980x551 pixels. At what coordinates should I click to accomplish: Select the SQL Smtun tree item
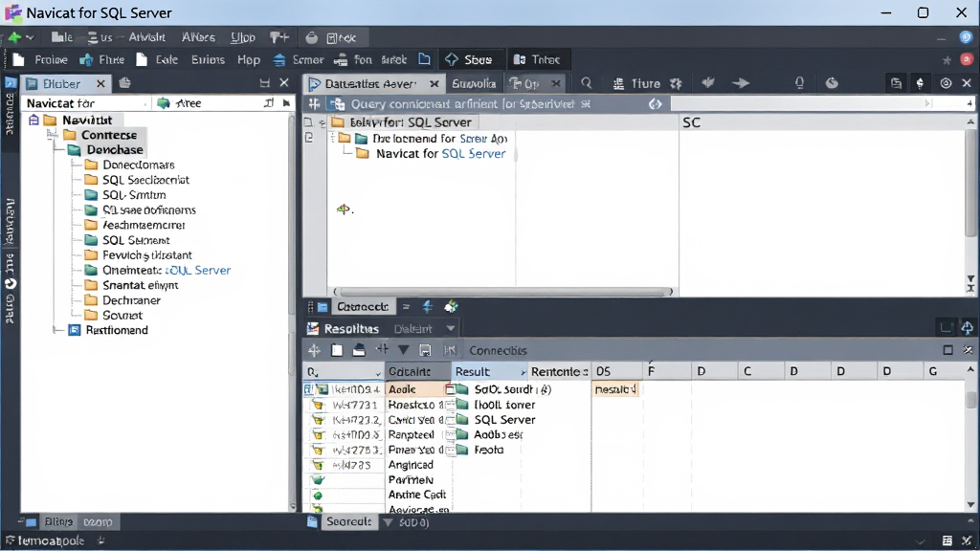134,195
